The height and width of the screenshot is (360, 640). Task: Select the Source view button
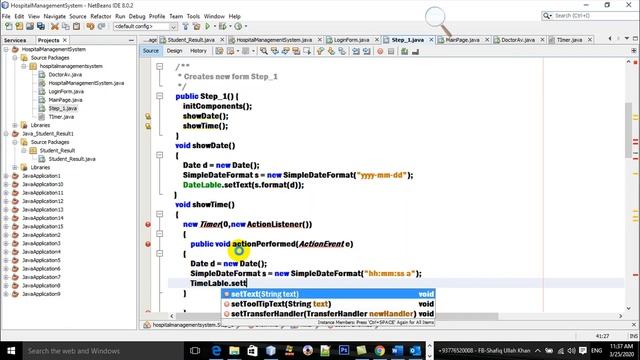pyautogui.click(x=151, y=51)
